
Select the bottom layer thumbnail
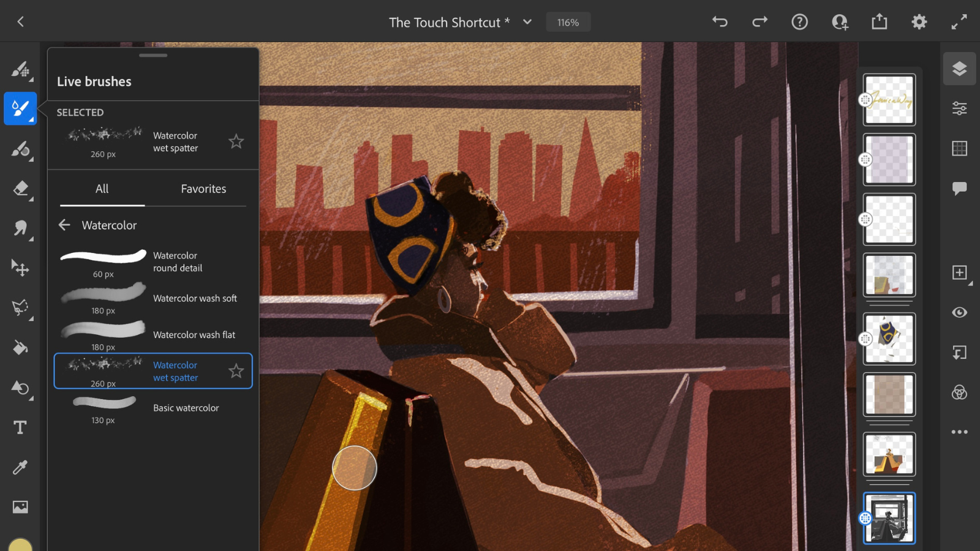(889, 518)
